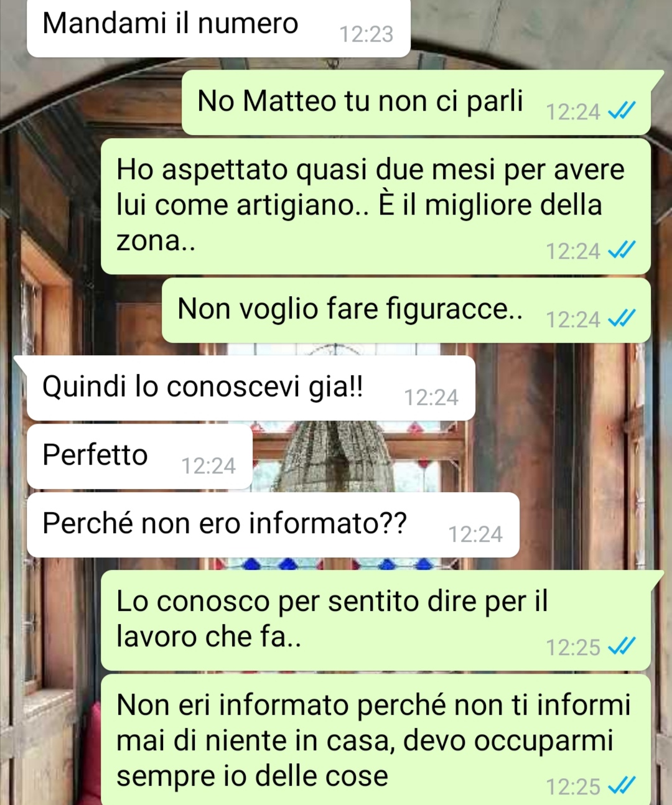Tap blue check marks on "Non eri informato" message
Screen dimensions: 672x805
point(622,786)
